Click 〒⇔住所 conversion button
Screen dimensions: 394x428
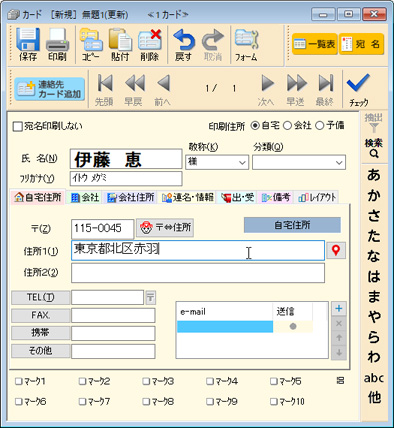click(165, 228)
